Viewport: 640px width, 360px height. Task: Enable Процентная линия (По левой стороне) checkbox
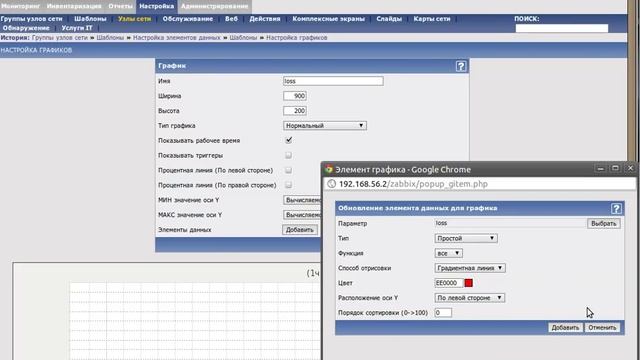click(289, 170)
